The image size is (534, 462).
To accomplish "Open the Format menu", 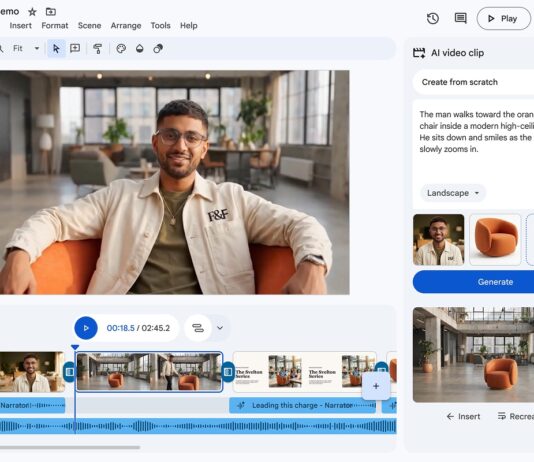I will [55, 26].
